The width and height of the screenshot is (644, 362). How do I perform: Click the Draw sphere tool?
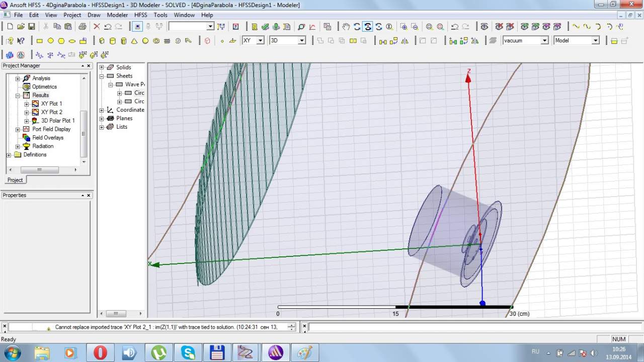145,41
